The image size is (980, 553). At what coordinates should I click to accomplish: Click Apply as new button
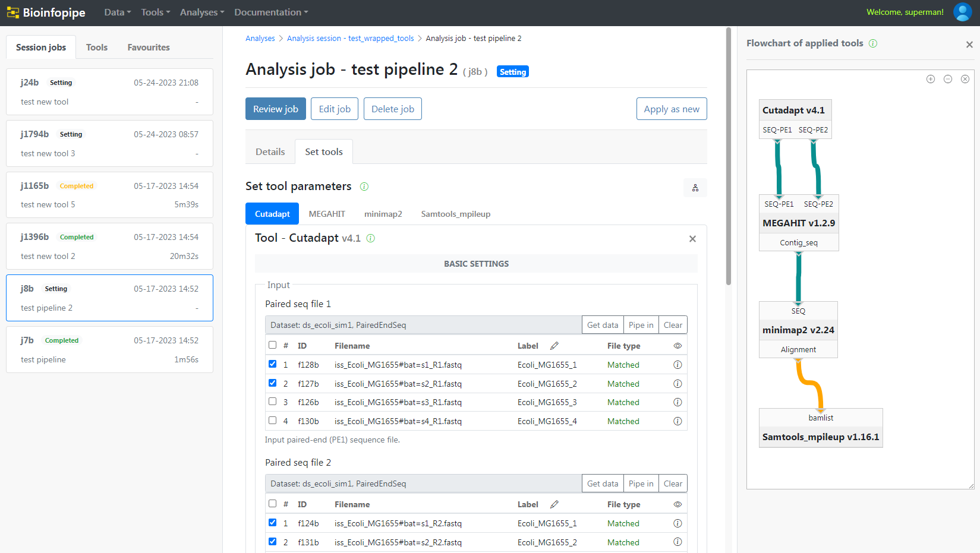672,109
